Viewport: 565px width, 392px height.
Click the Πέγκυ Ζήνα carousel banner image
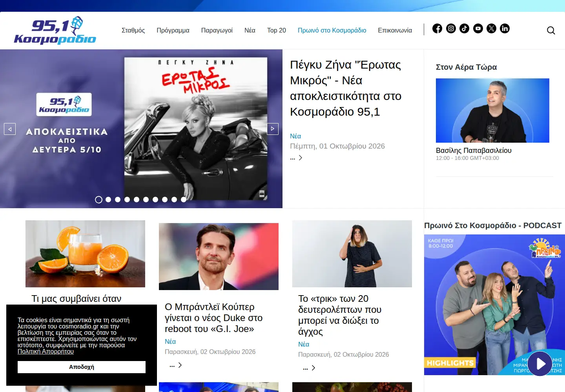141,129
